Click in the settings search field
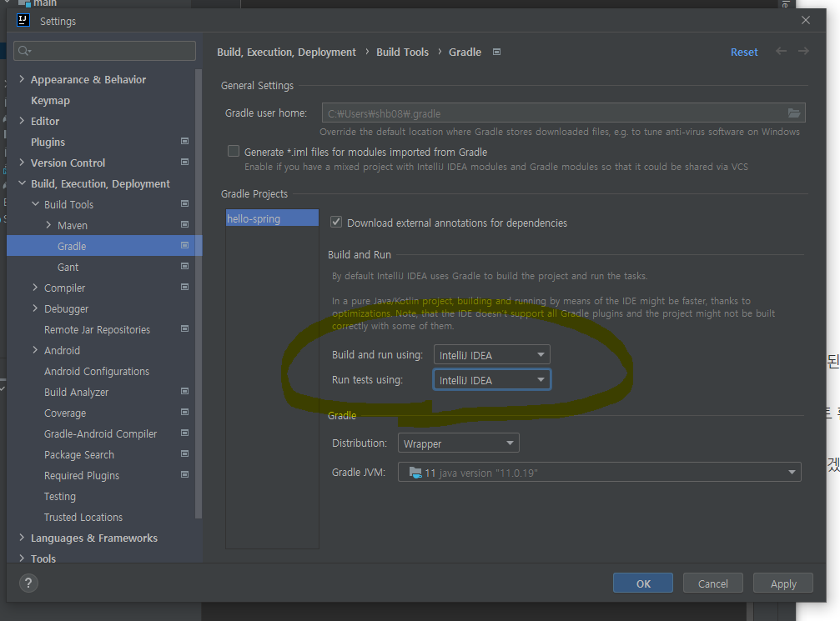840x621 pixels. coord(104,51)
